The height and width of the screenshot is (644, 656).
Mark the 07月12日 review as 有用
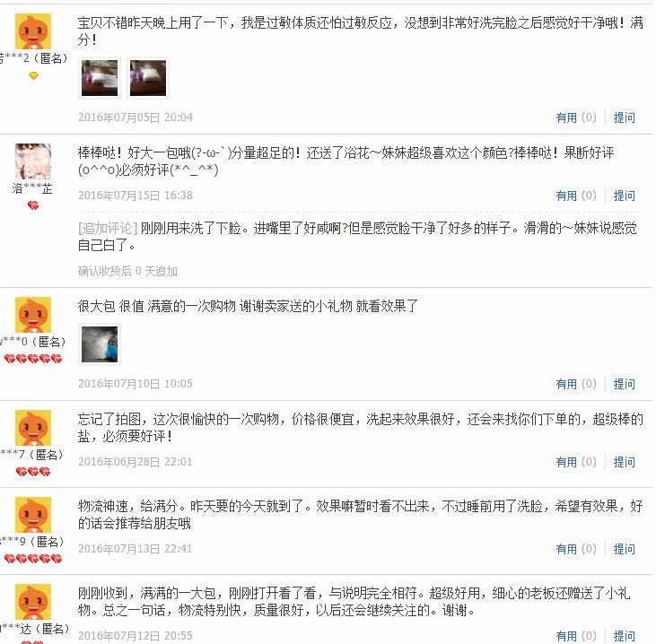coord(575,636)
